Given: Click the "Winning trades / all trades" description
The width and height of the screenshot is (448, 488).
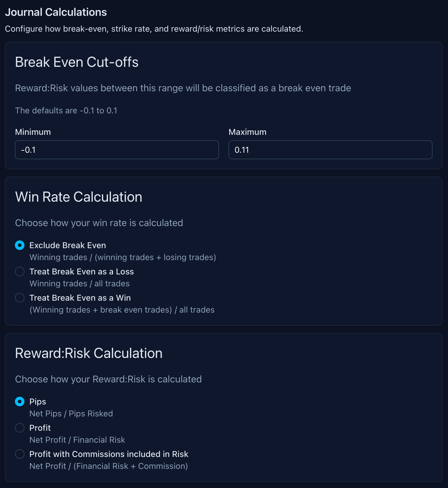Looking at the screenshot, I should tap(79, 284).
